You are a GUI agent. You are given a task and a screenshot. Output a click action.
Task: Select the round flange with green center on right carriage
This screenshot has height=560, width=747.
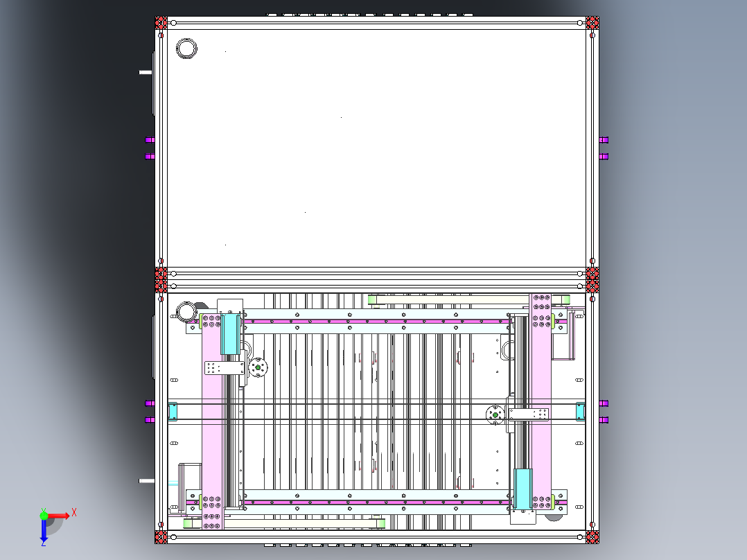click(495, 415)
